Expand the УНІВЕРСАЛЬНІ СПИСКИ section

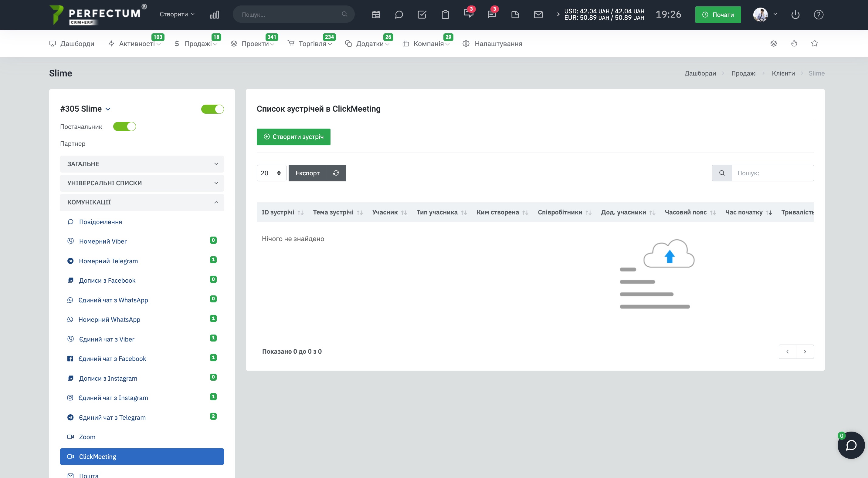142,183
